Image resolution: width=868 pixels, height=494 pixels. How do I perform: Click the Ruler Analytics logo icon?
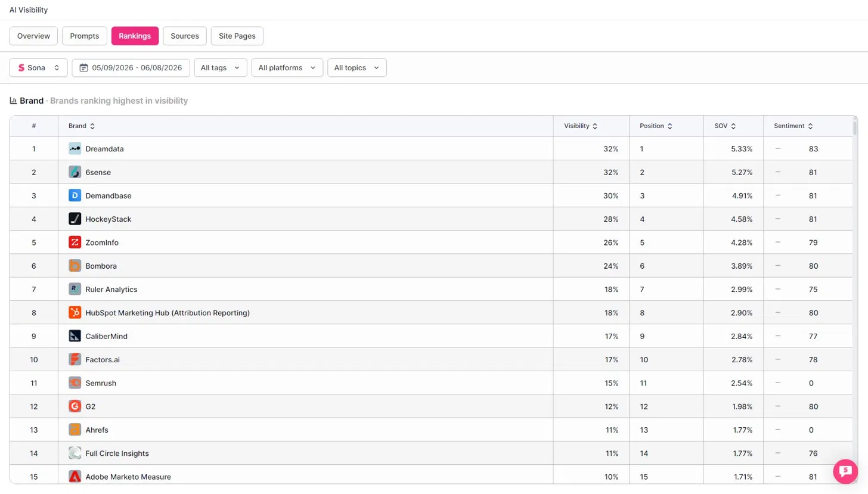click(x=75, y=290)
